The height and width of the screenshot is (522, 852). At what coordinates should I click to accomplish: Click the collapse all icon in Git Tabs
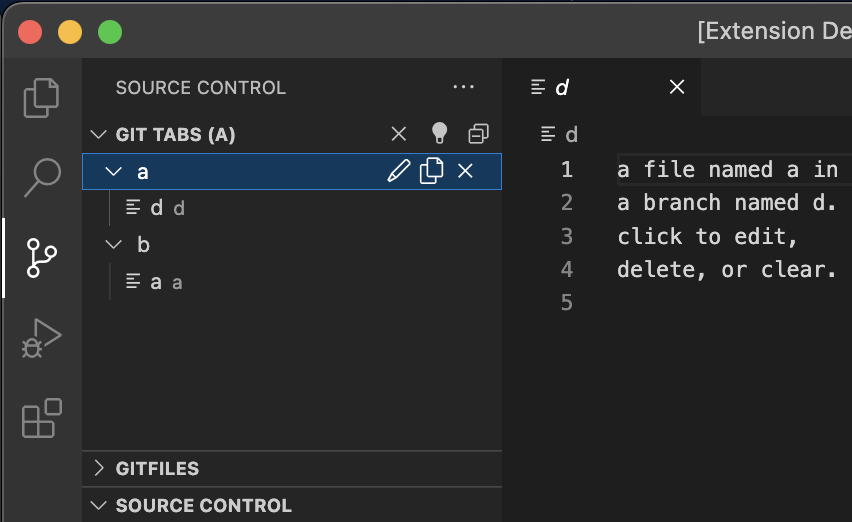pyautogui.click(x=478, y=134)
